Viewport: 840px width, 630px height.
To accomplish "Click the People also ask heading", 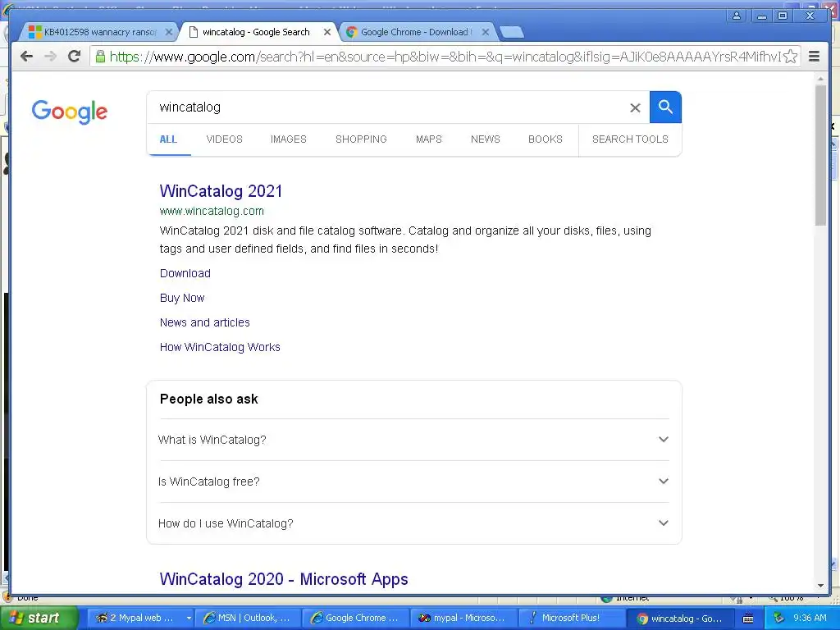I will pyautogui.click(x=209, y=399).
